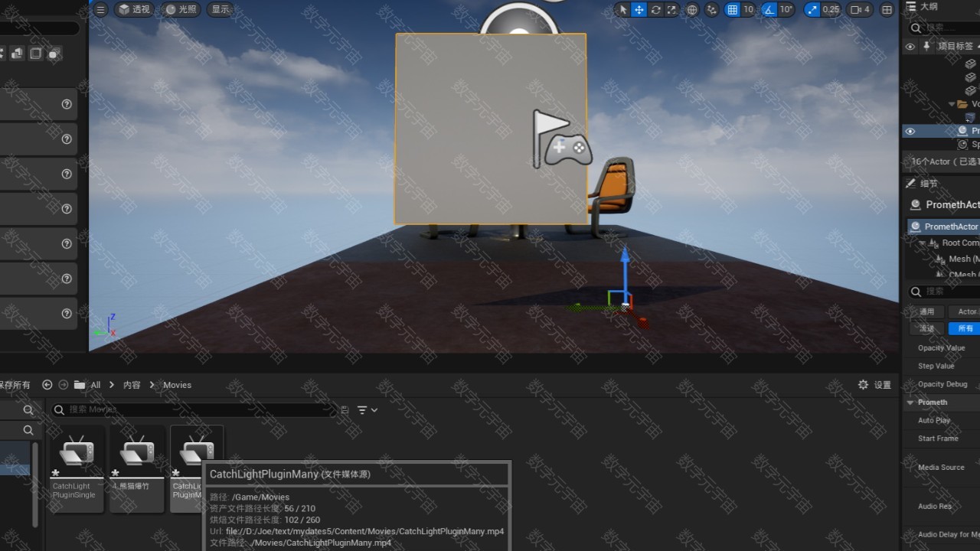Click the first help question-mark icon in left panel
The width and height of the screenshot is (980, 551).
tap(67, 104)
